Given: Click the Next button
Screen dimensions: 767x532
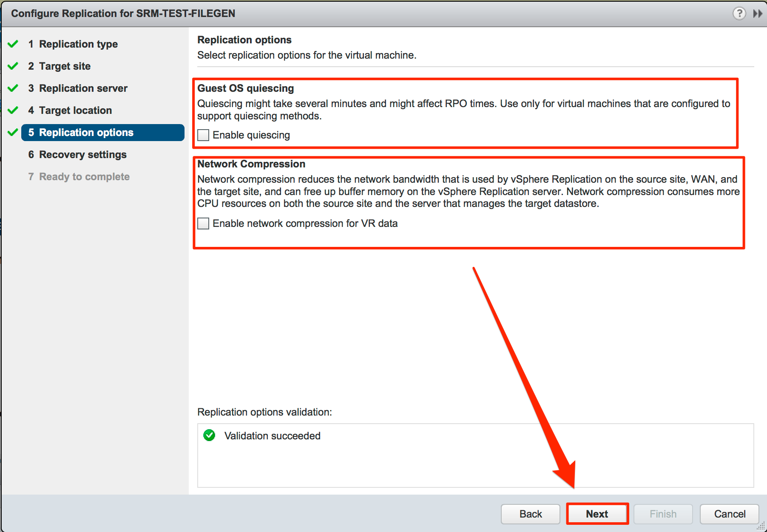Looking at the screenshot, I should click(597, 514).
